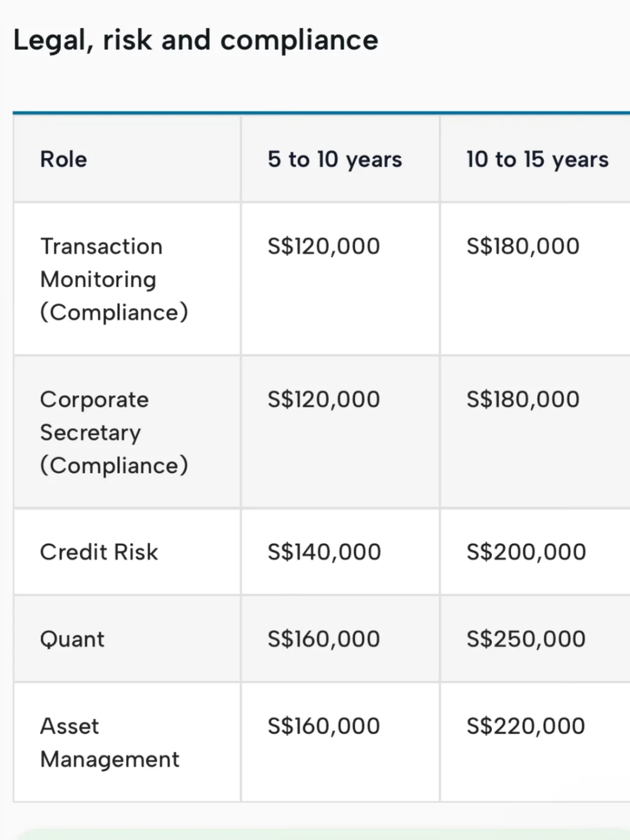Select the Credit Risk role cell
630x840 pixels.
99,552
